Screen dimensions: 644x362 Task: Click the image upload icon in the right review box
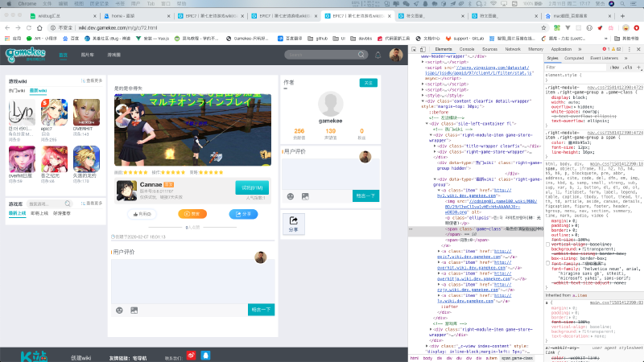coord(305,196)
